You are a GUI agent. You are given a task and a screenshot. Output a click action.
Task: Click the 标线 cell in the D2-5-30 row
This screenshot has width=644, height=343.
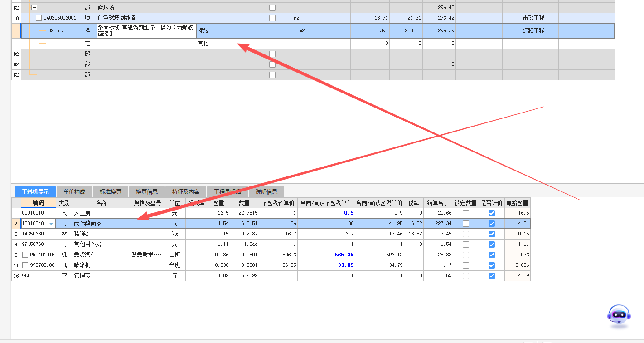[x=224, y=31]
